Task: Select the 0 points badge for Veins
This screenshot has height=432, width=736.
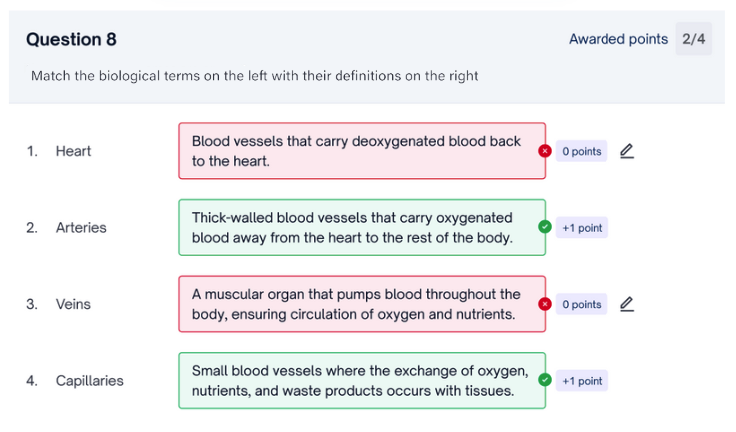Action: [582, 304]
